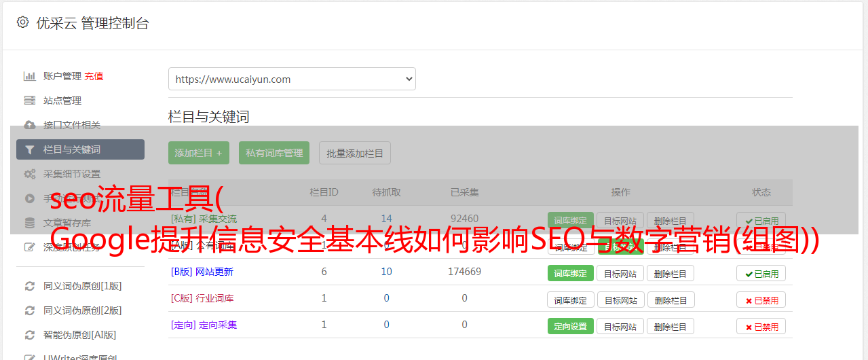Click the database icon beside 文章暂存库
Image resolution: width=868 pixels, height=360 pixels.
pyautogui.click(x=29, y=223)
